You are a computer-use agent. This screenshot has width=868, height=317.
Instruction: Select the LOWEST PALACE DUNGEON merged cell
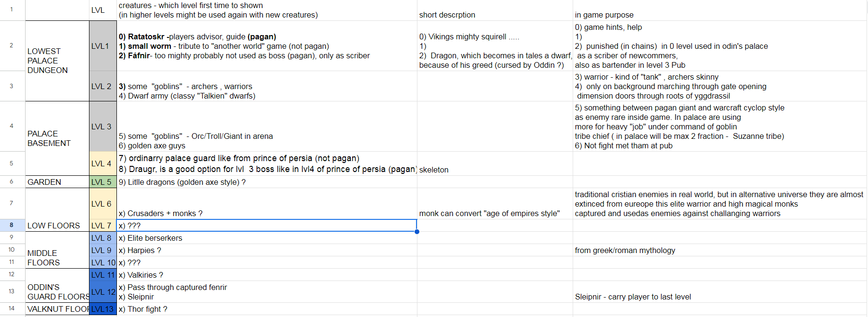(x=57, y=61)
